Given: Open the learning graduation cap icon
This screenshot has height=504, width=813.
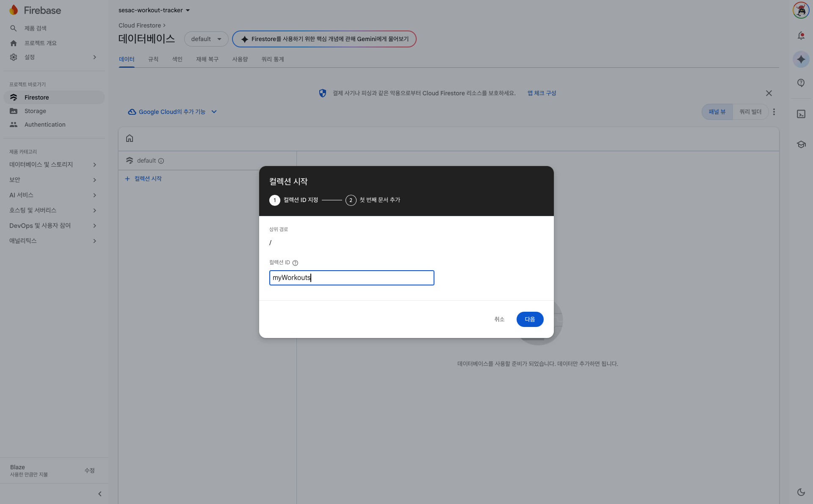Looking at the screenshot, I should click(801, 144).
